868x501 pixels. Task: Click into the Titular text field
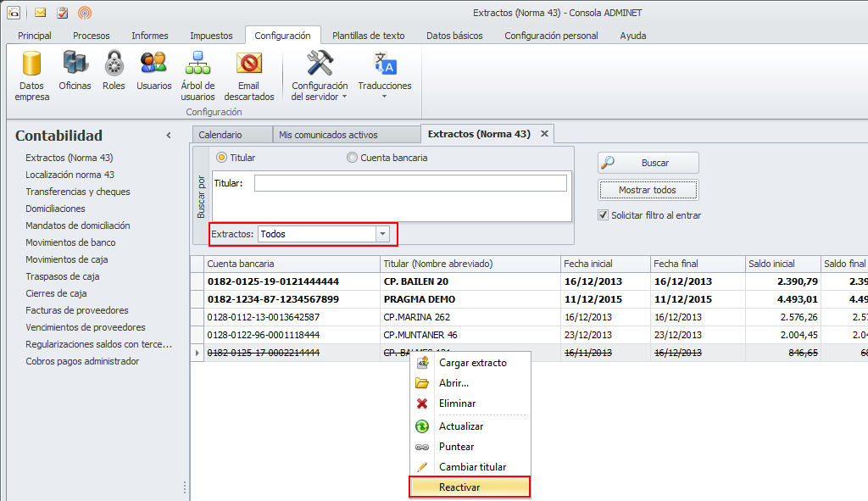coord(410,183)
